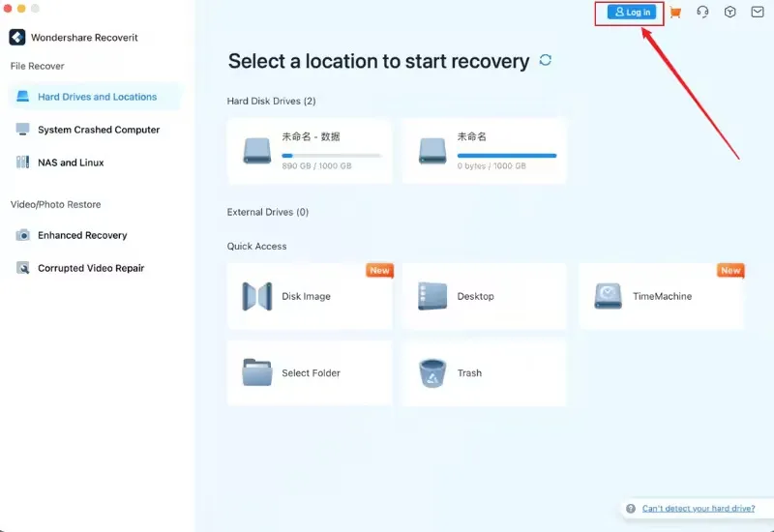Open Enhanced Recovery

click(x=94, y=235)
